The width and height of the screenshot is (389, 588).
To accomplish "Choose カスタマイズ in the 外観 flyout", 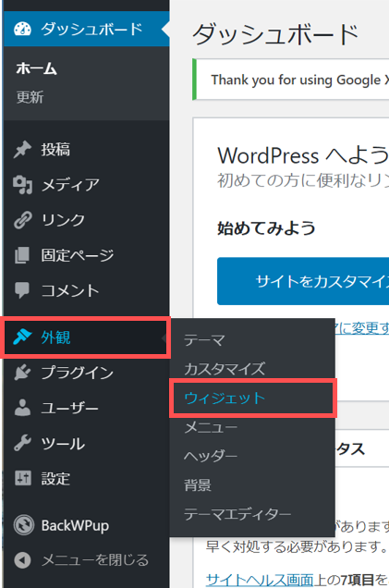I will (225, 369).
